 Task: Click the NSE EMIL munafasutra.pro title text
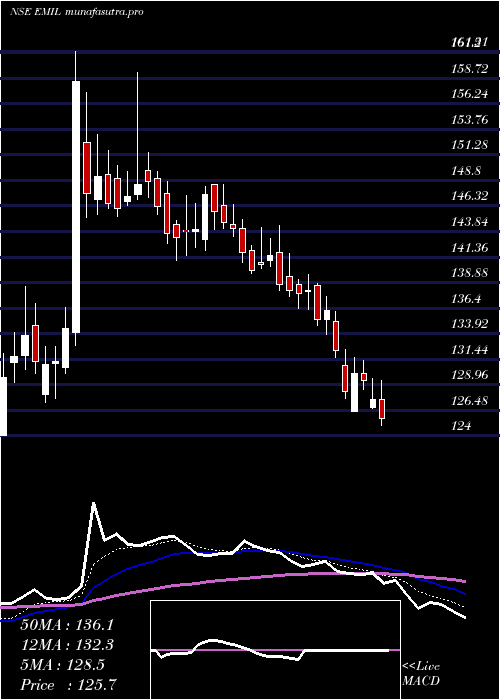76,12
